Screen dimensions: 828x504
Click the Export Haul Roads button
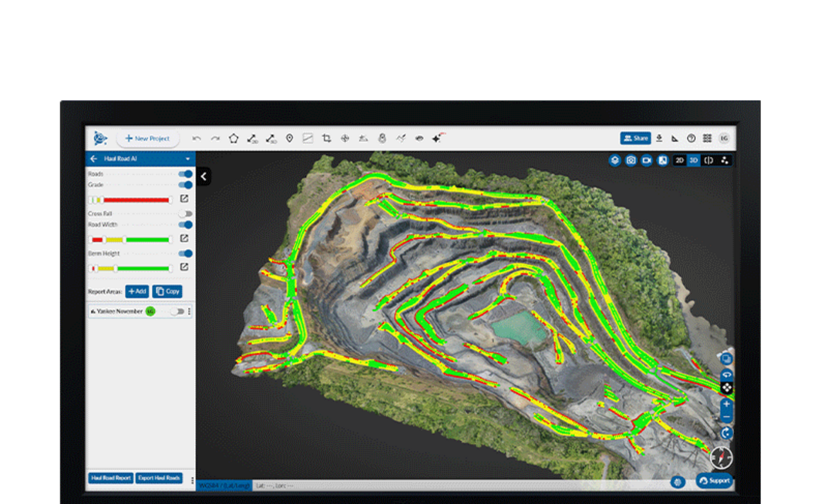coord(159,478)
